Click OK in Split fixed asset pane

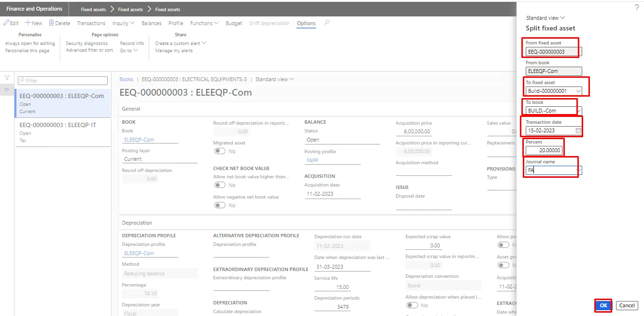(x=603, y=305)
